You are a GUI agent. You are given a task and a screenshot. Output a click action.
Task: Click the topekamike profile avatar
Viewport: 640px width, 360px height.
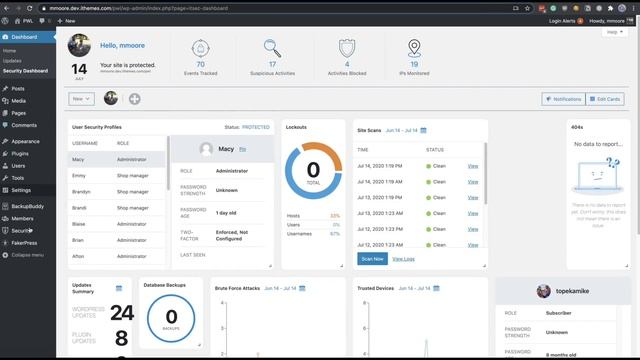tap(543, 291)
